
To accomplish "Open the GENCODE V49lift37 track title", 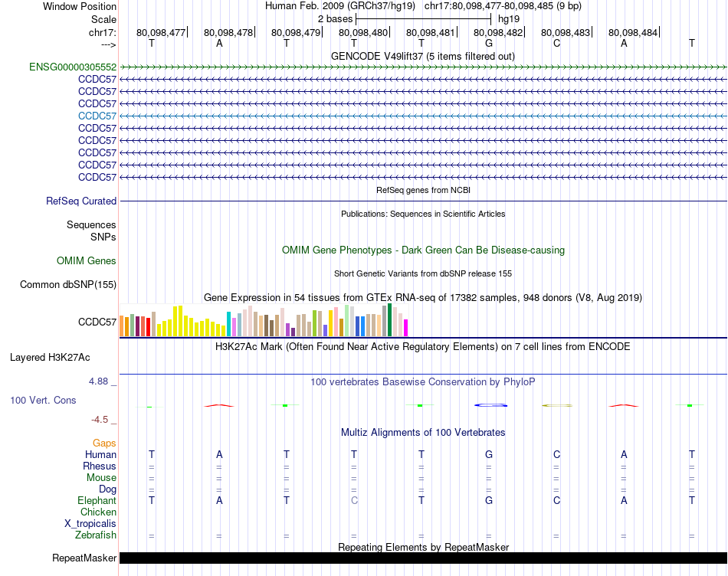I will pos(423,56).
